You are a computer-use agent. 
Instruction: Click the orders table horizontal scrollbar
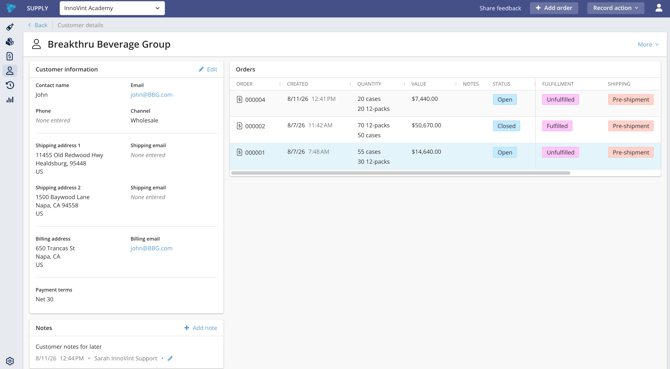coord(400,173)
